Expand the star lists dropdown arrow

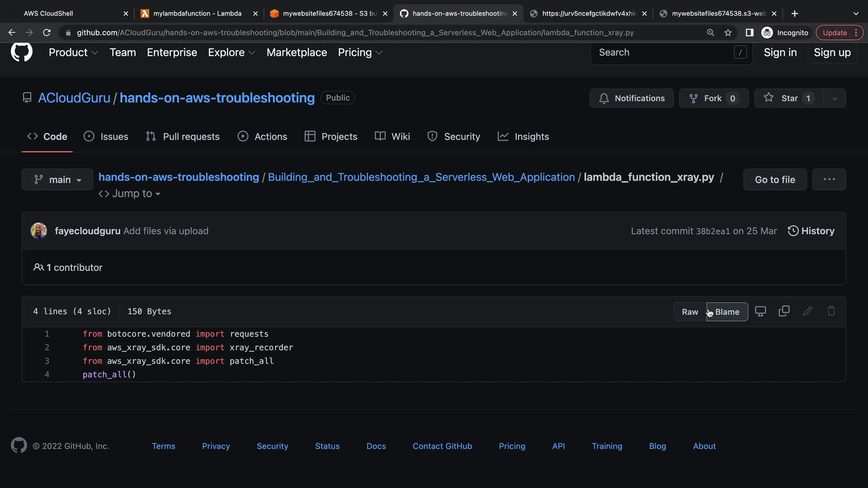[x=835, y=98]
